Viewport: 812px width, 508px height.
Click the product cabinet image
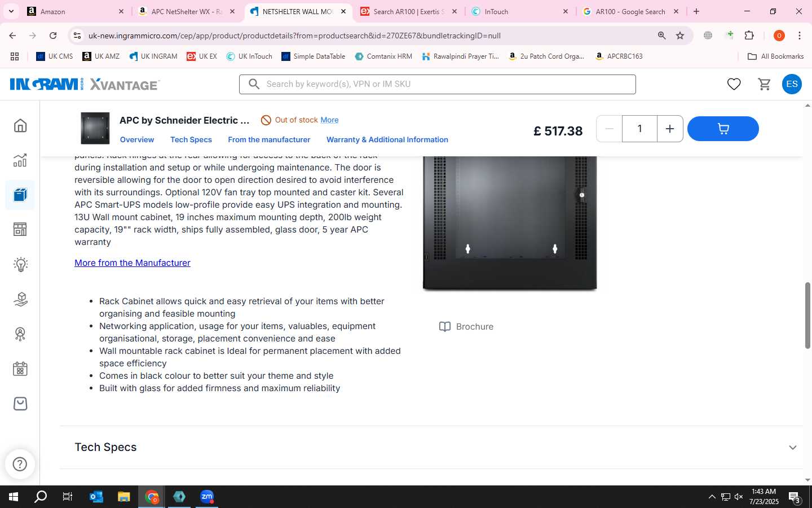(510, 223)
